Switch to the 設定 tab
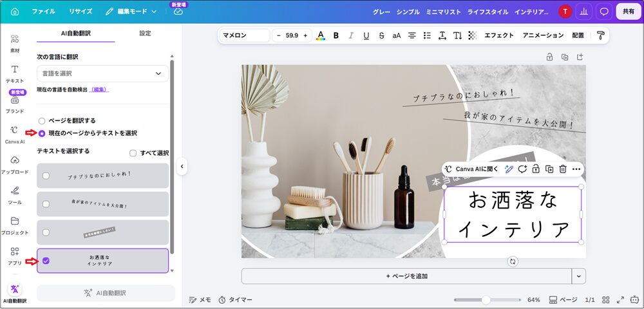This screenshot has height=309, width=644. (145, 33)
